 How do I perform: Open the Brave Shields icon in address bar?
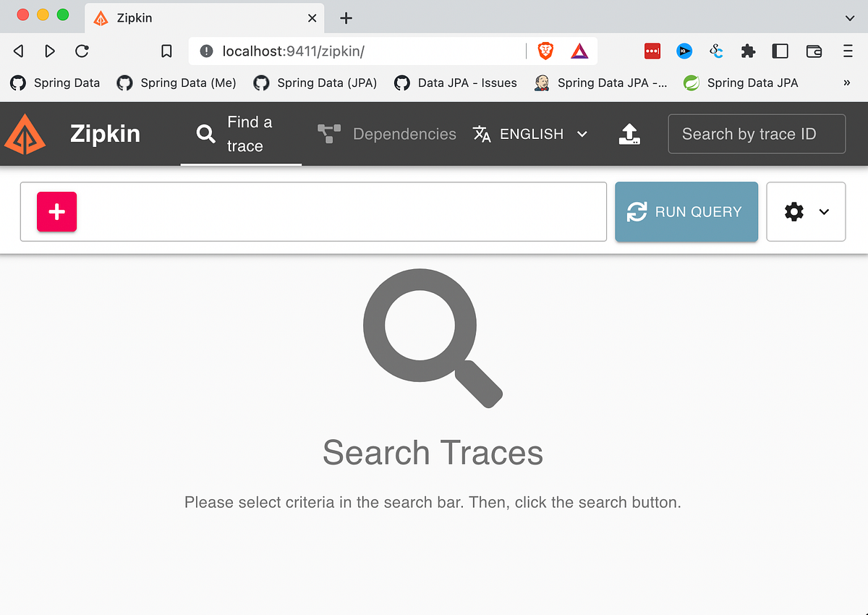click(x=545, y=51)
